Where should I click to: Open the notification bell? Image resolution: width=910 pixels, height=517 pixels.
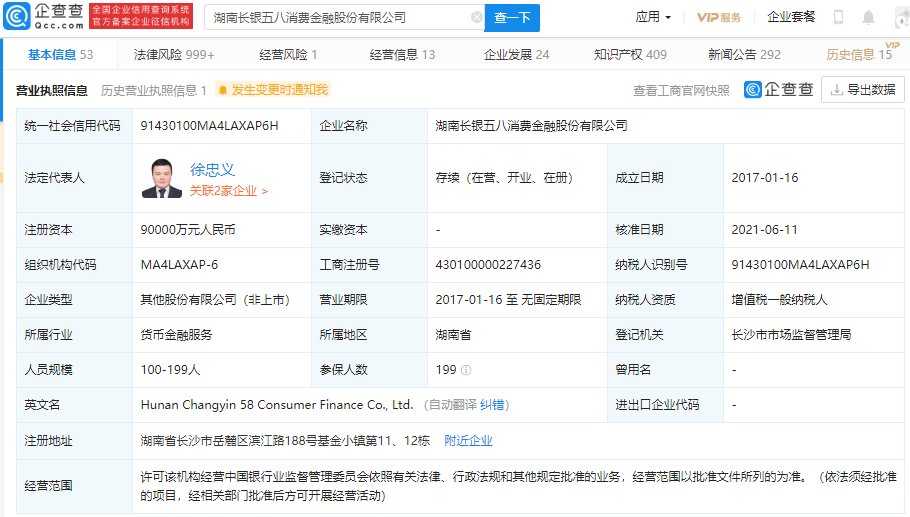[868, 17]
